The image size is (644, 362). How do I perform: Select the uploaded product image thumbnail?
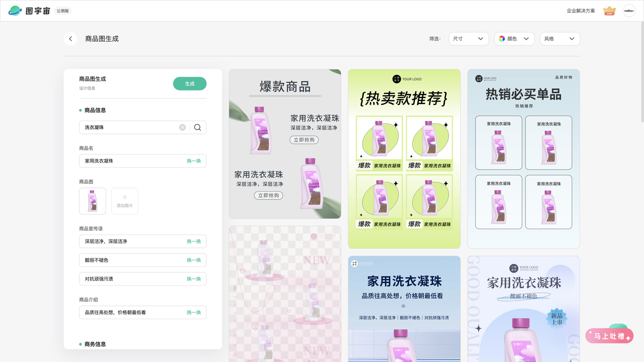tap(92, 201)
